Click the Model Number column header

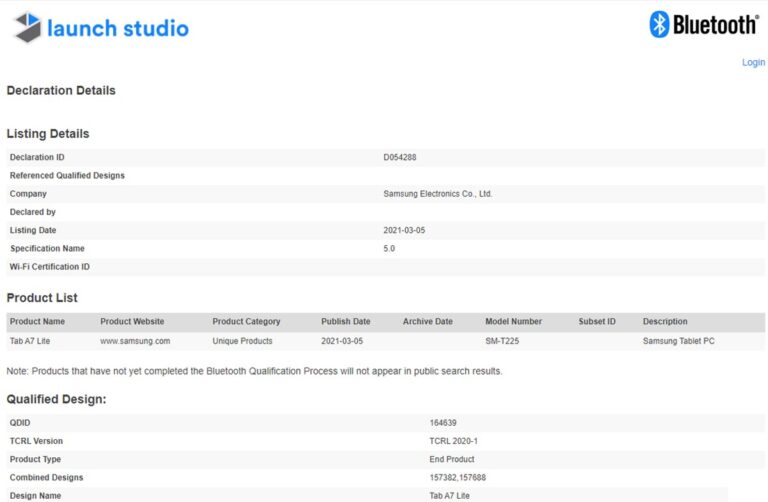tap(513, 321)
